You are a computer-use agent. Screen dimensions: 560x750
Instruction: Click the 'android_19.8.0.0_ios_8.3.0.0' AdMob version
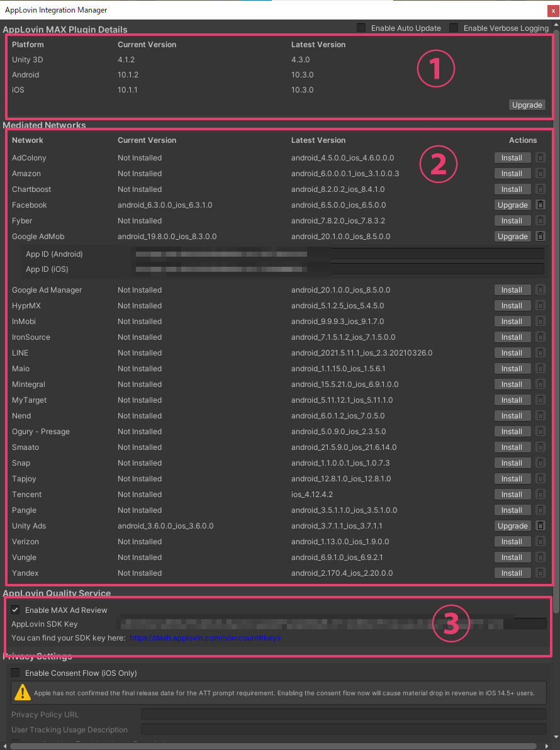[167, 237]
